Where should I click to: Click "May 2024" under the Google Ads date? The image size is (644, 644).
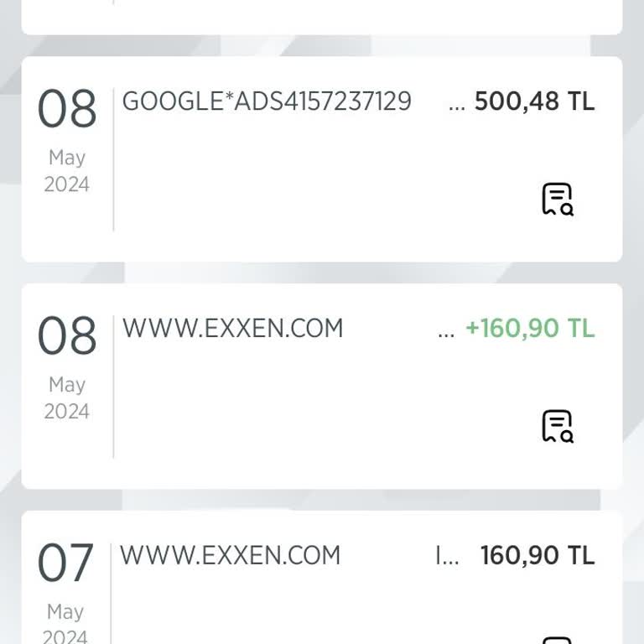coord(67,171)
